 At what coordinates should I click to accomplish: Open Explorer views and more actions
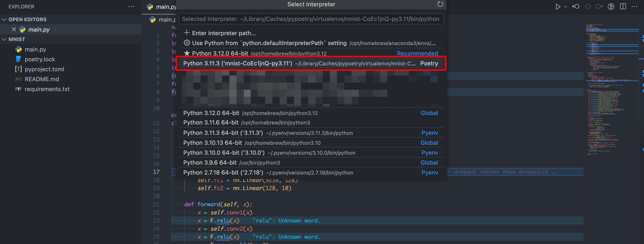coord(131,7)
